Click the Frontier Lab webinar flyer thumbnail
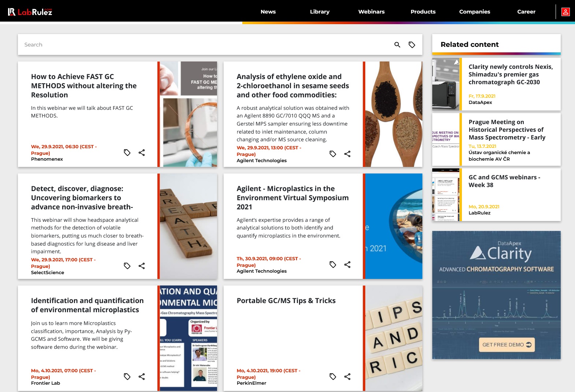Screen dimensions: 575x392 coord(188,338)
